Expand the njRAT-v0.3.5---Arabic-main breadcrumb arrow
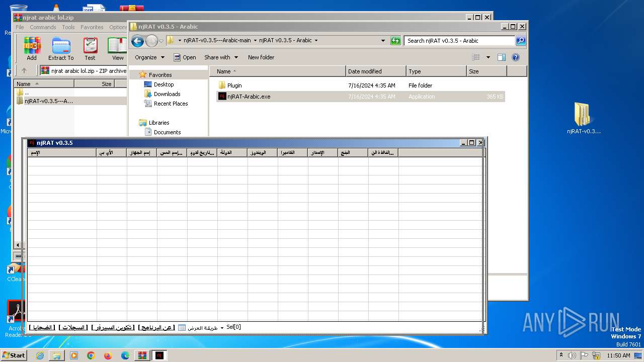The width and height of the screenshot is (644, 362). point(255,41)
